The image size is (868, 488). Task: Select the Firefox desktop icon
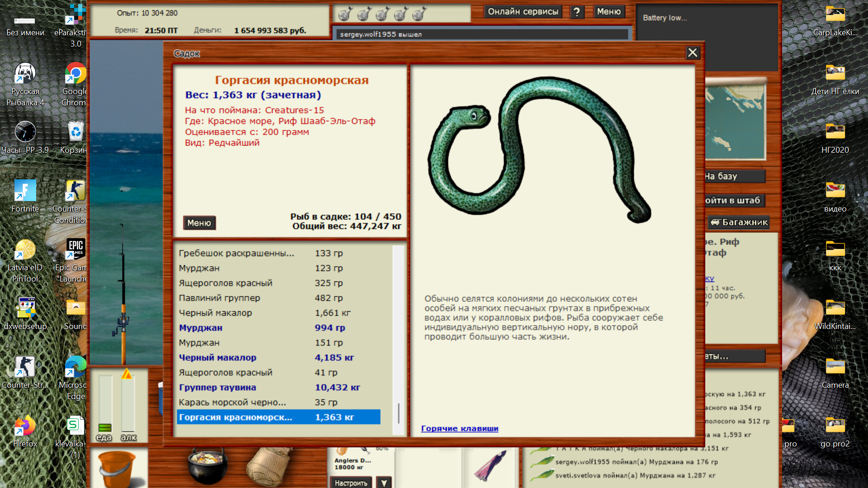[25, 432]
